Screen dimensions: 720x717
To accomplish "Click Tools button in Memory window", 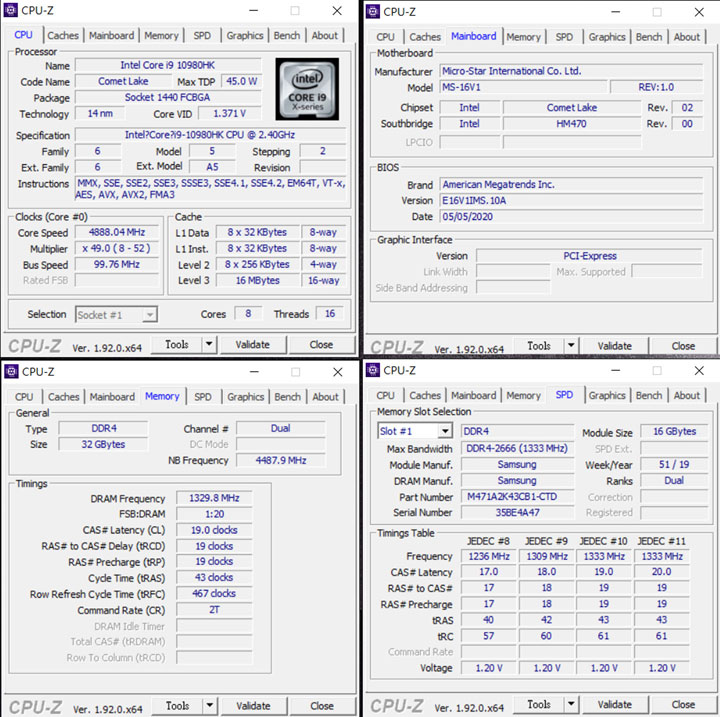I will point(177,705).
